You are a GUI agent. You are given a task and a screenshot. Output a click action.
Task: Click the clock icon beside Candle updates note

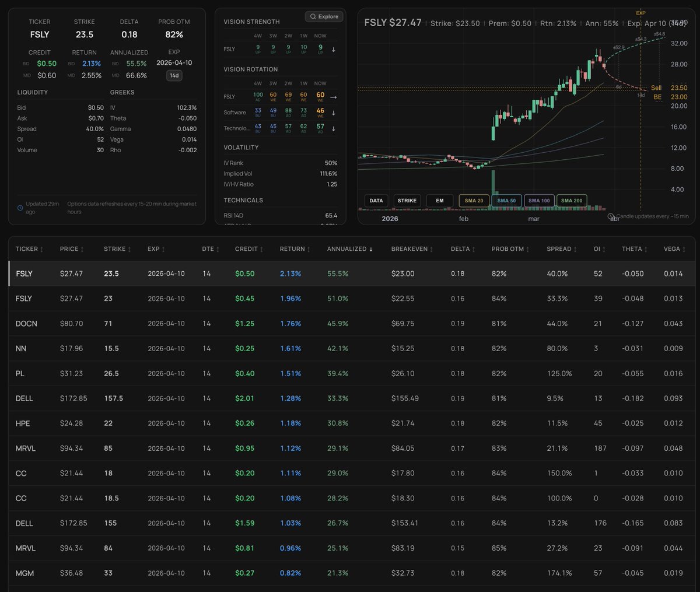(611, 216)
